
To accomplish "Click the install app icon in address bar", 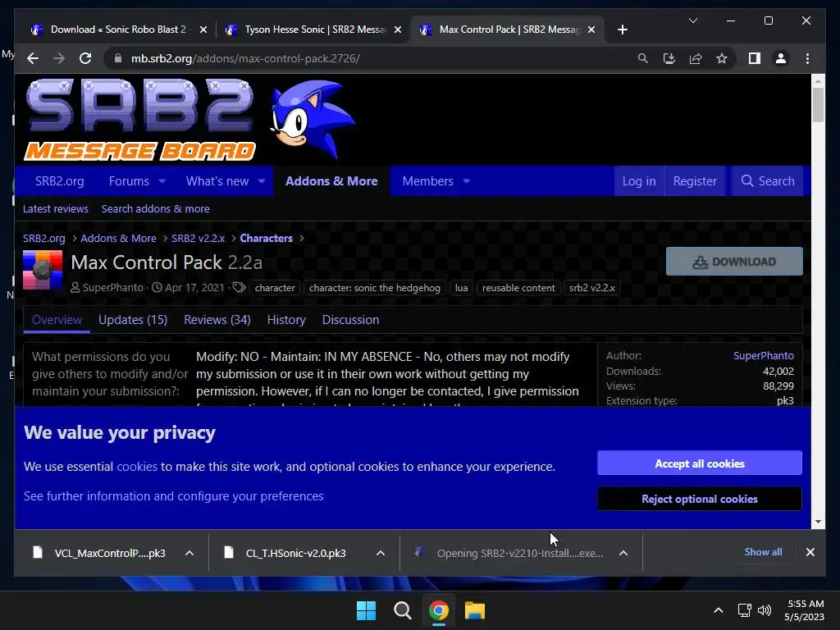I will coord(669,58).
